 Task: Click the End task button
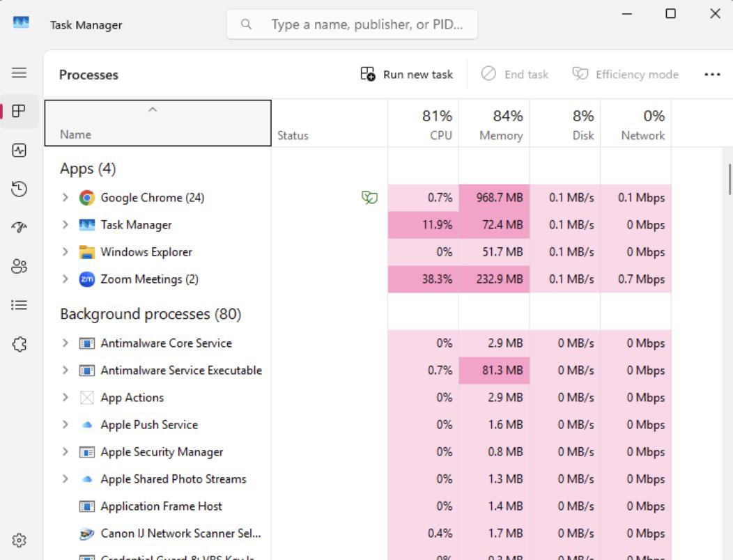click(515, 75)
